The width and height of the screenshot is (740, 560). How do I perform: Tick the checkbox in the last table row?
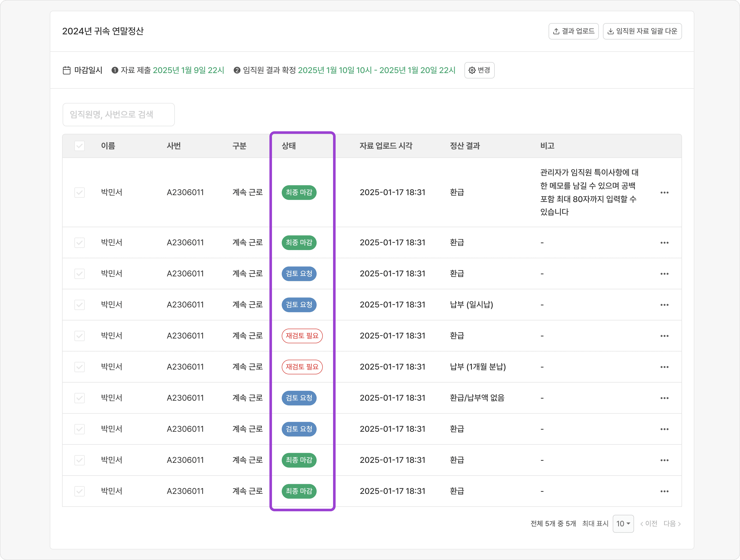[x=79, y=492]
